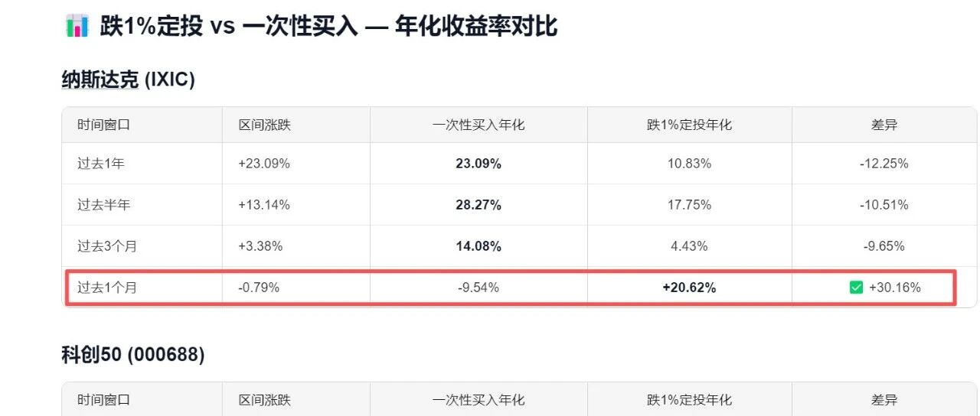Screen dimensions: 980x416
Task: Select the 科创50 (000688) heading
Action: click(x=132, y=355)
